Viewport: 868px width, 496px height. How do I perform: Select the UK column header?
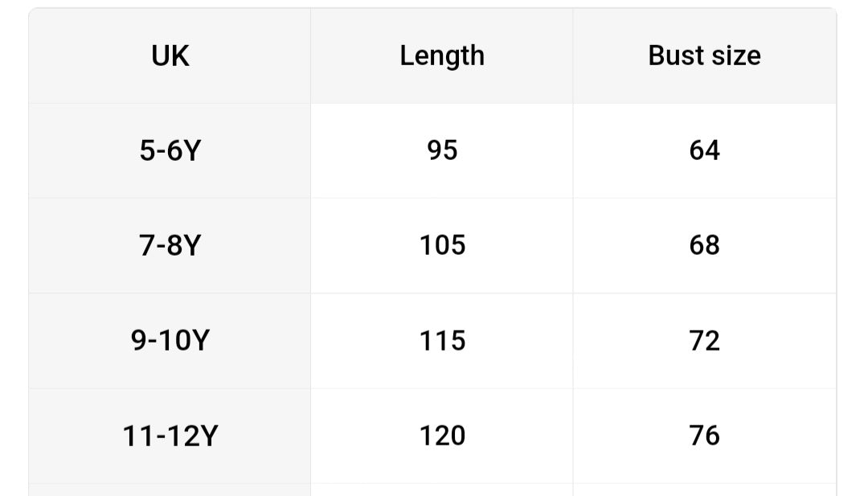(170, 56)
